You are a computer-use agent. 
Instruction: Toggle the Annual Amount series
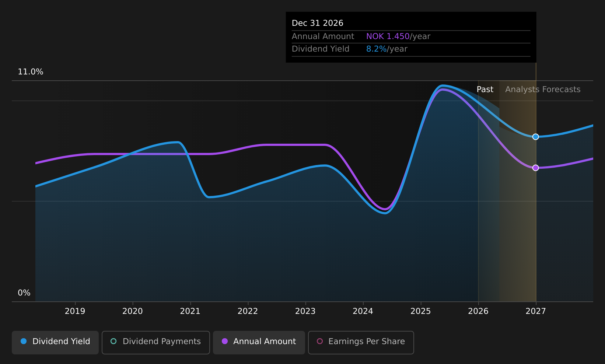click(259, 342)
